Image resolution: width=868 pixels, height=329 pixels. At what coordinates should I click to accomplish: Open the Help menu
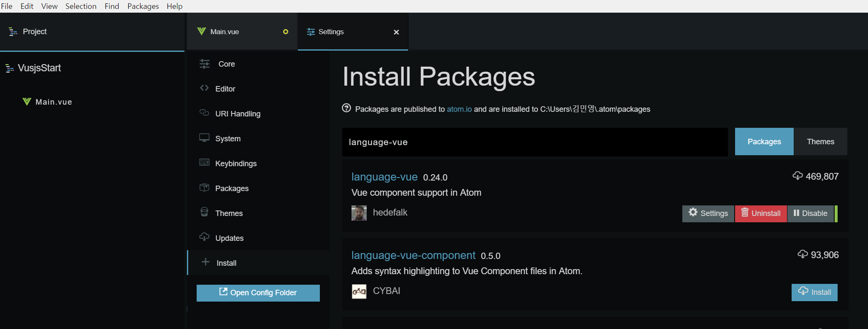pyautogui.click(x=175, y=6)
